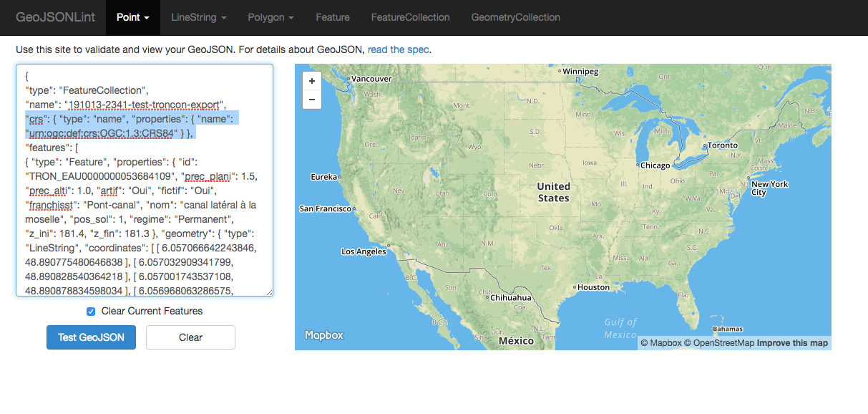Open the LineString dropdown menu
The width and height of the screenshot is (868, 414).
[x=198, y=17]
